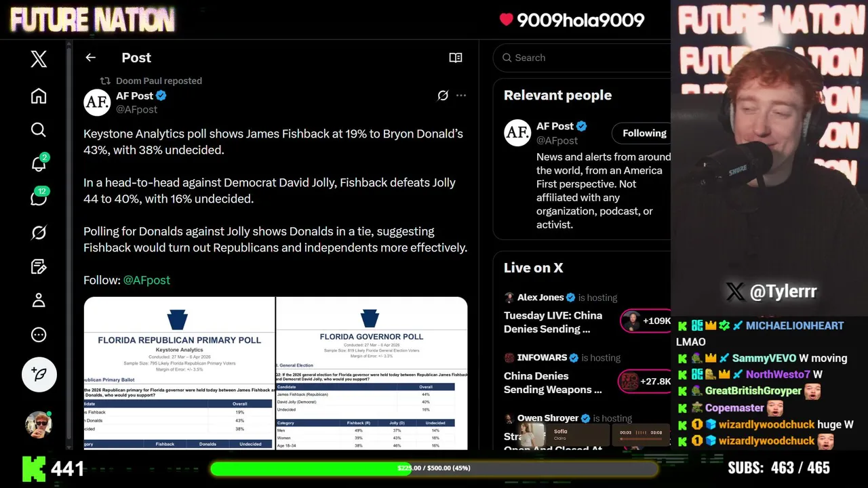Open Owen Shroyer is hosting entry
Viewport: 868px width, 488px height.
[568, 418]
